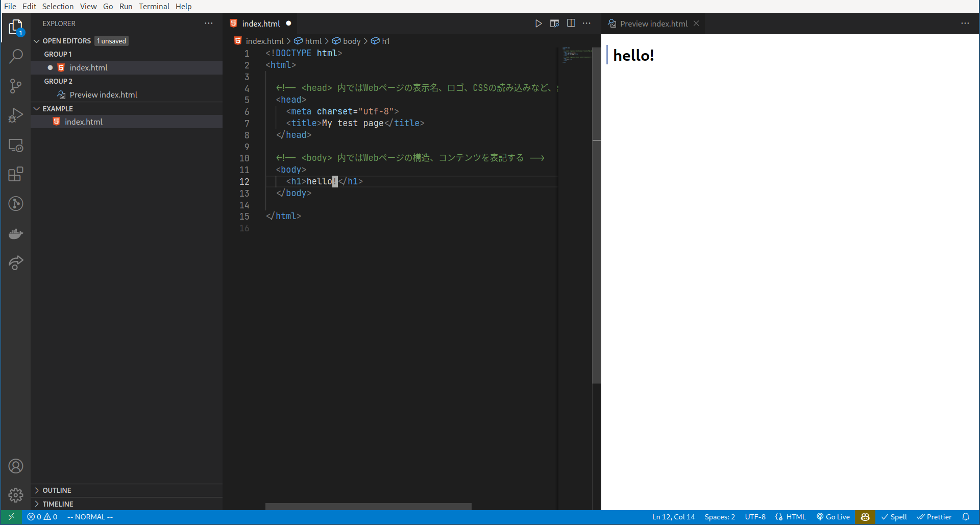The image size is (980, 525).
Task: Open the Terminal menu
Action: click(154, 6)
